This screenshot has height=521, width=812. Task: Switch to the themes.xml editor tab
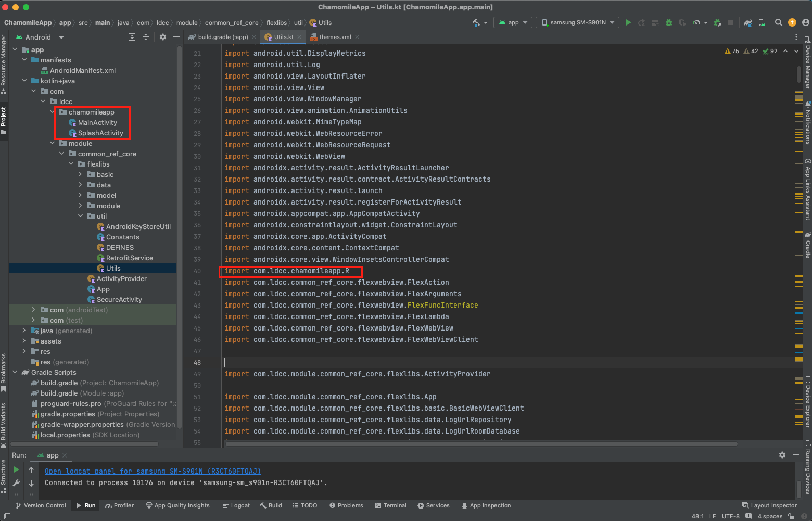point(335,37)
